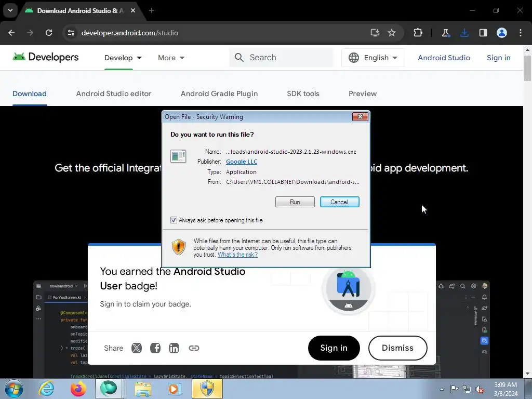
Task: Select the security shield taskbar item
Action: (207, 389)
